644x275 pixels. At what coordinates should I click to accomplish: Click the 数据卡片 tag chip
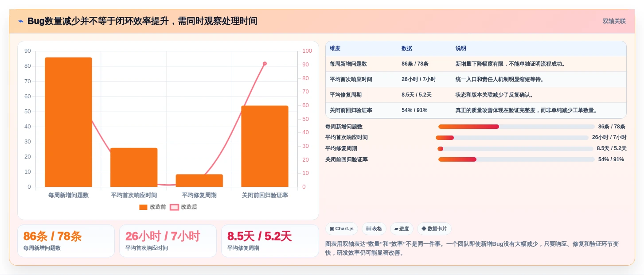434,229
